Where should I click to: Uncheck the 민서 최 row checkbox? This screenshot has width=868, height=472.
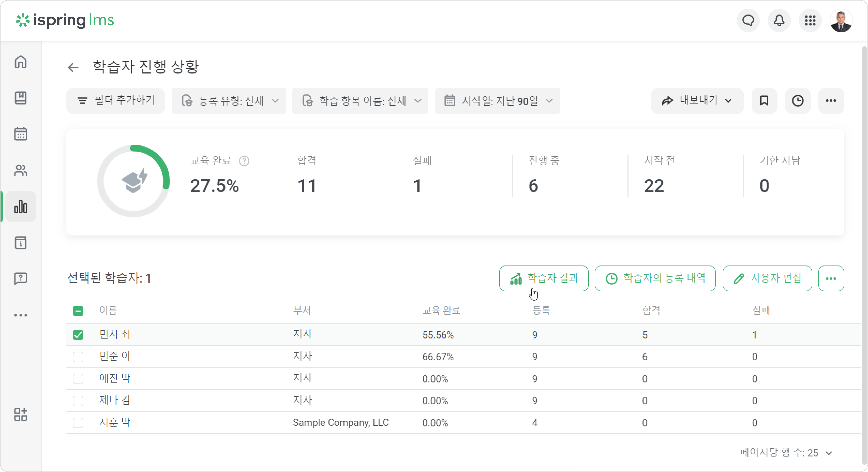tap(78, 335)
